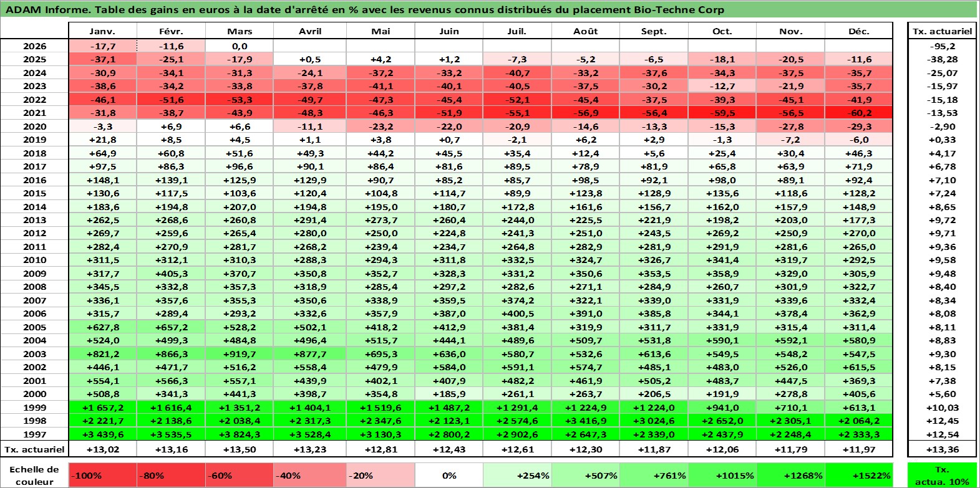Click the Tx. actuariel row label at bottom
The image size is (980, 488).
click(34, 449)
